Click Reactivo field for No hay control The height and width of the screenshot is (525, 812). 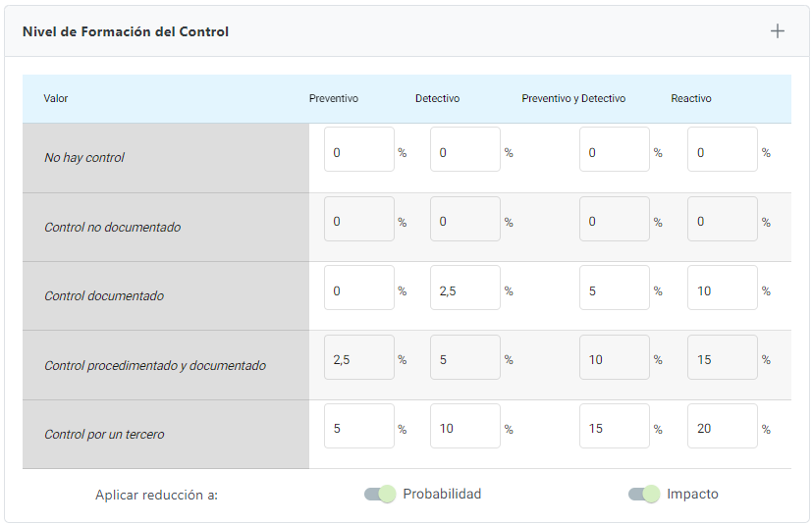coord(722,150)
